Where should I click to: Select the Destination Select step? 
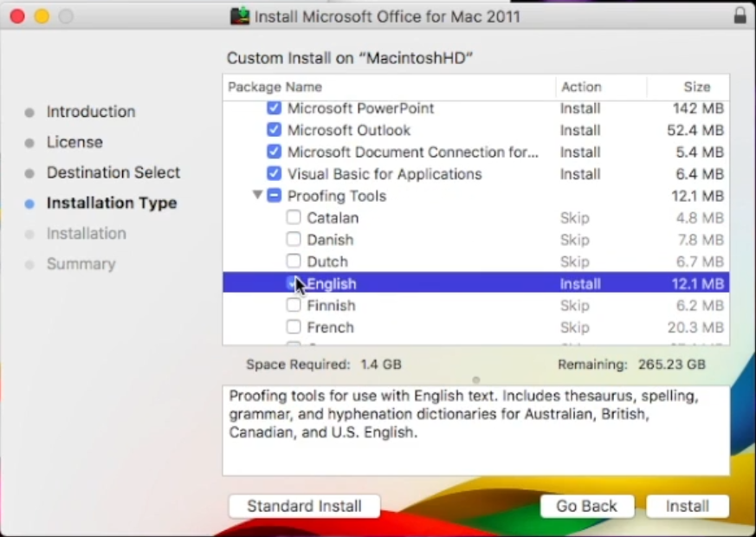tap(113, 172)
